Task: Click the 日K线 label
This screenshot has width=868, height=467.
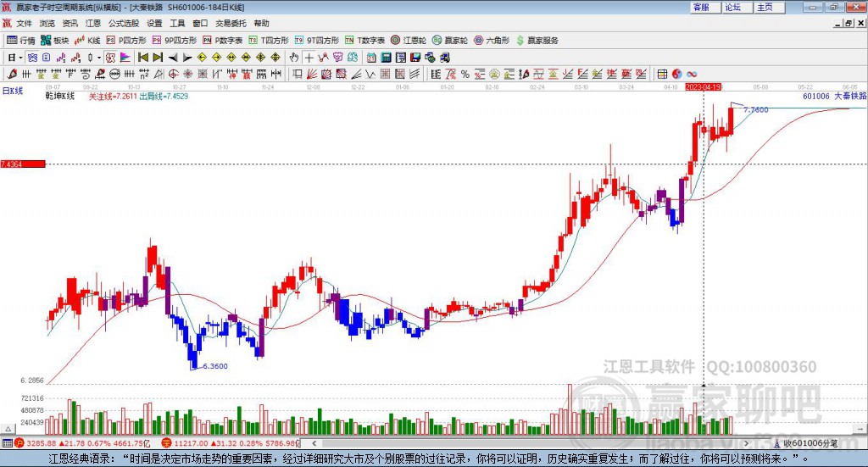Action: (13, 91)
